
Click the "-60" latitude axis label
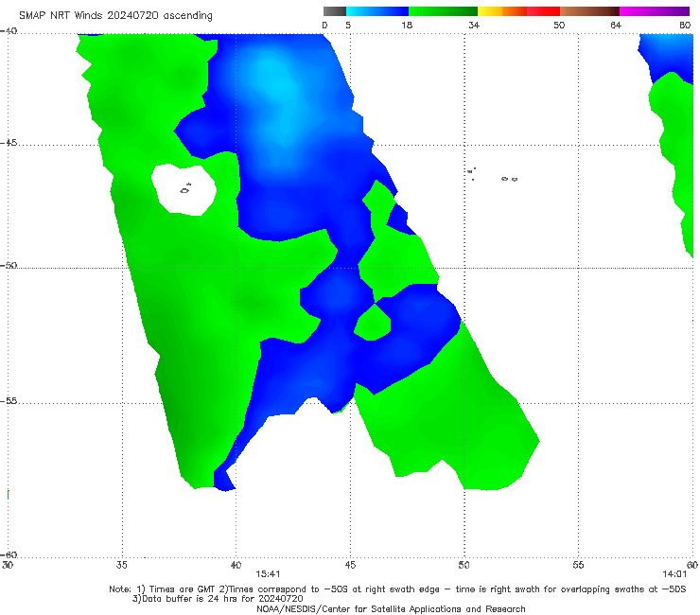point(9,554)
